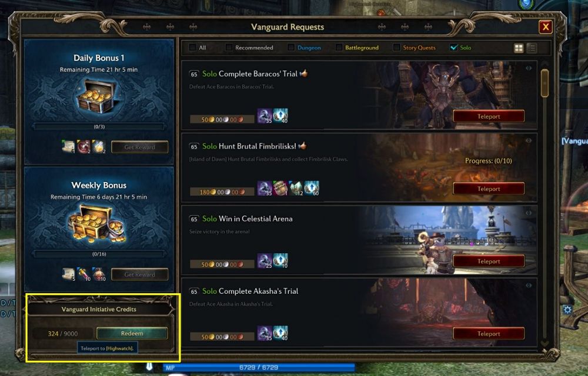This screenshot has height=376, width=588.
Task: Click the settings gear icon at right edge
Action: (567, 310)
